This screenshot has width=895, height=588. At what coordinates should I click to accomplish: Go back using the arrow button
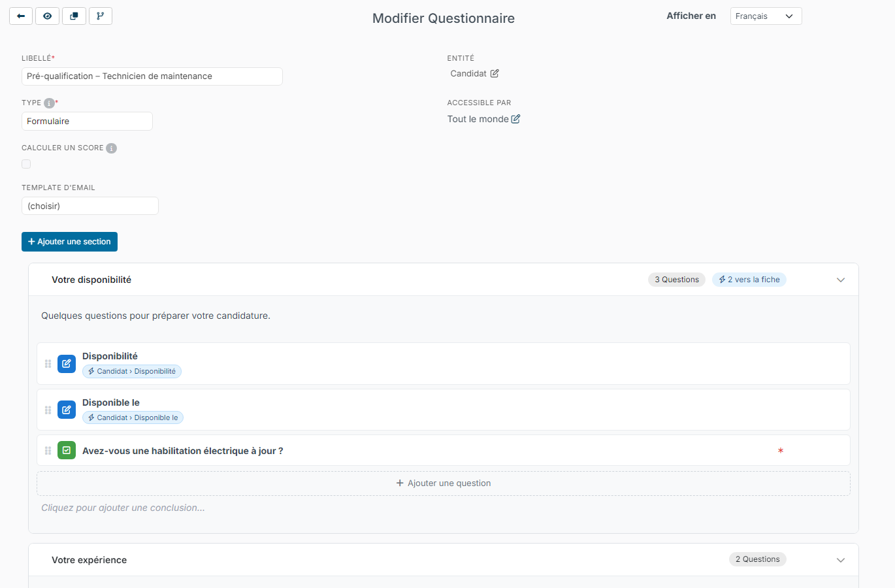tap(21, 16)
